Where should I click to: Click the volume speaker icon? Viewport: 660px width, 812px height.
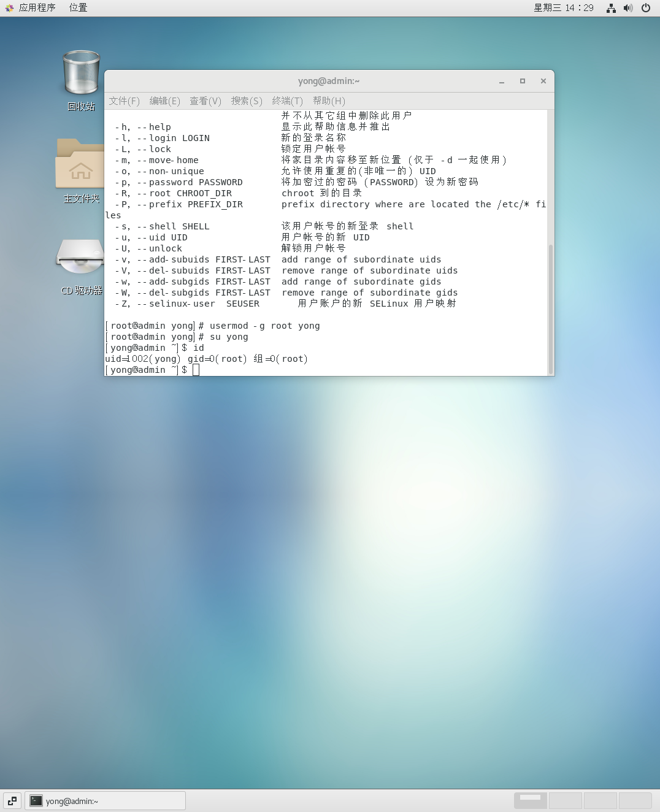click(628, 8)
